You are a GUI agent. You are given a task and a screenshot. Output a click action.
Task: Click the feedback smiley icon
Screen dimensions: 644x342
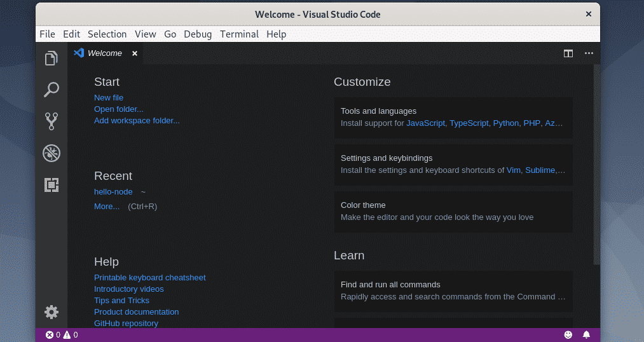pyautogui.click(x=568, y=334)
